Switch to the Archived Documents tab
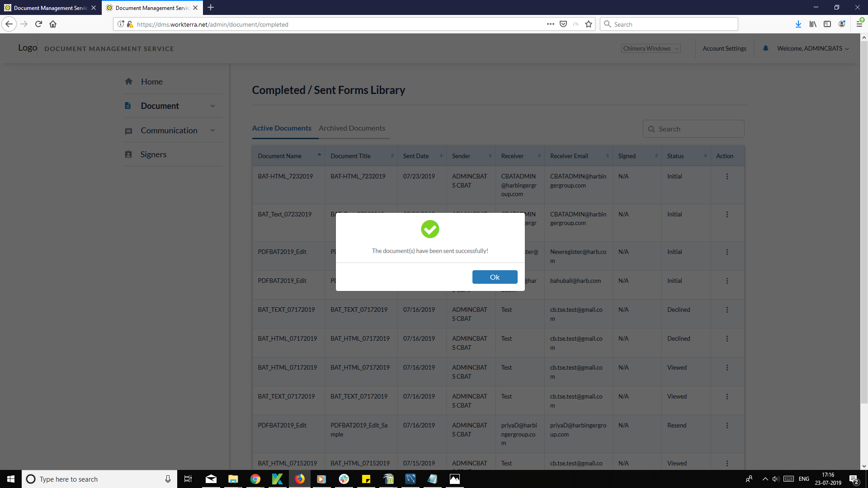868x488 pixels. tap(352, 128)
